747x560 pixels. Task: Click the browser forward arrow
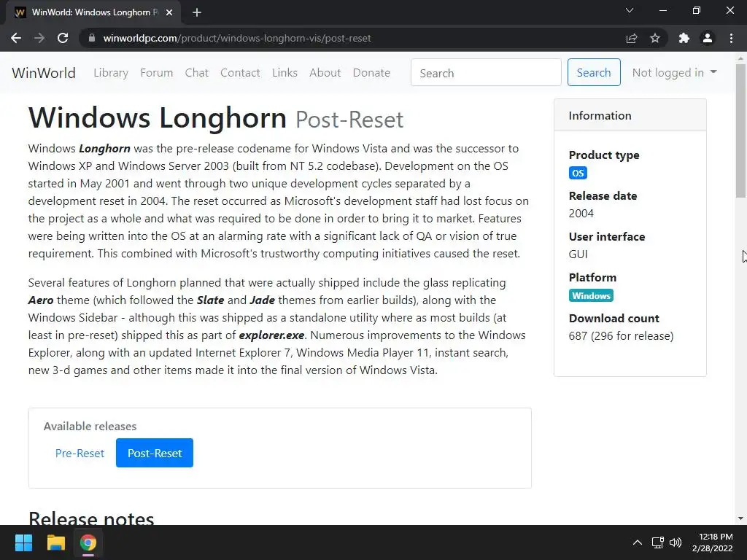pyautogui.click(x=39, y=38)
